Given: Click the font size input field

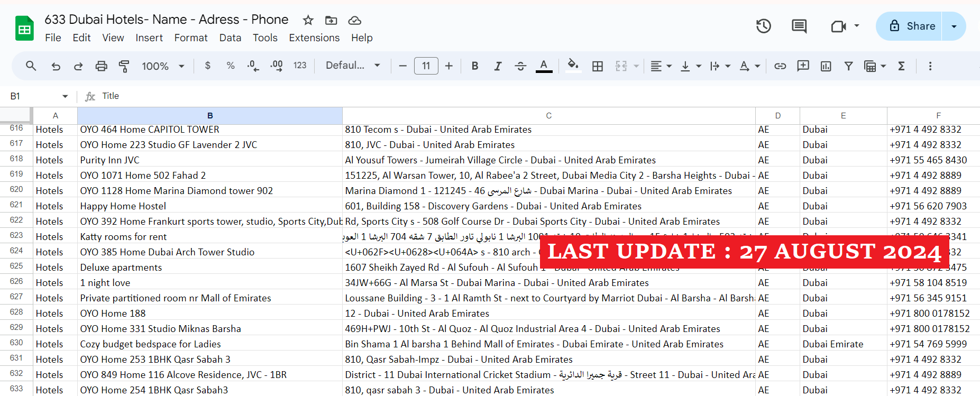Looking at the screenshot, I should tap(426, 66).
